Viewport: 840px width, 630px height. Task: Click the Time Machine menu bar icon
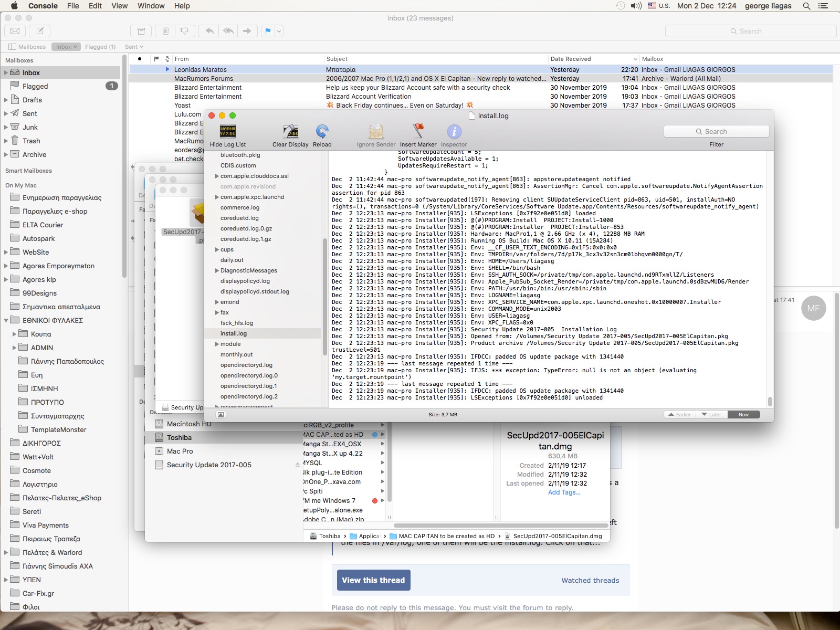coord(620,6)
